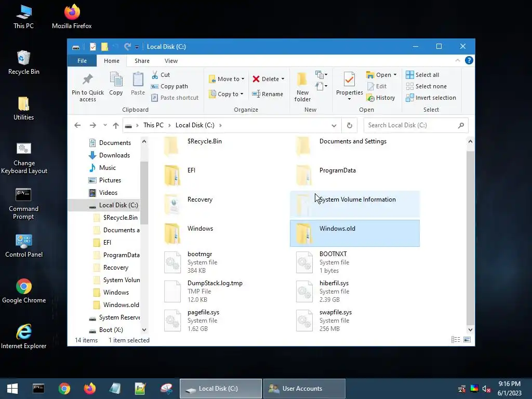This screenshot has height=399, width=532.
Task: Open Recycle Bin on the desktop
Action: point(24,63)
